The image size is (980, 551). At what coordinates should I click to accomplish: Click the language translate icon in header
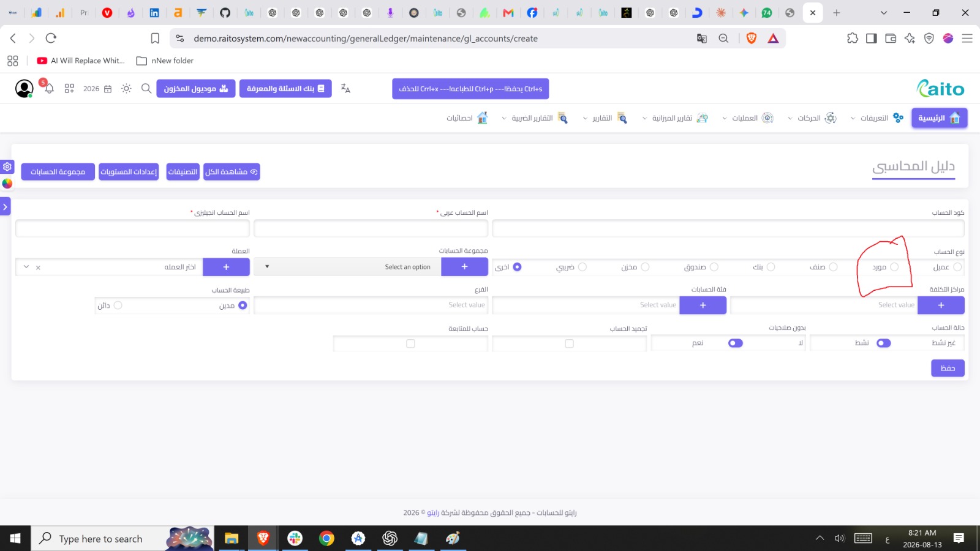[345, 89]
